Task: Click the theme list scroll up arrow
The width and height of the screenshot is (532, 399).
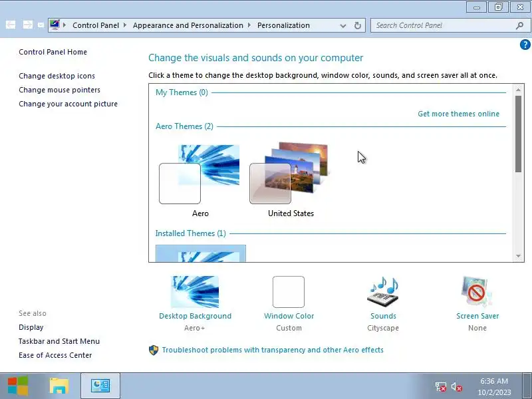Action: click(518, 90)
